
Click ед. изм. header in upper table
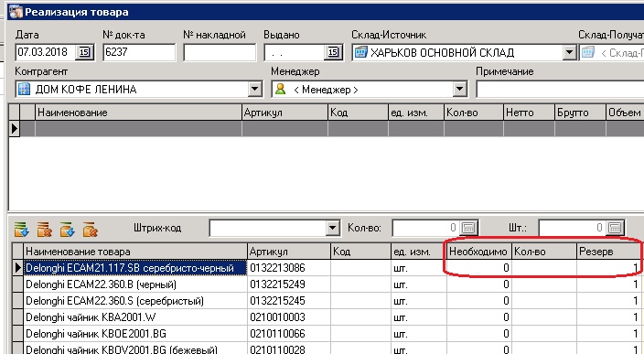pos(416,113)
